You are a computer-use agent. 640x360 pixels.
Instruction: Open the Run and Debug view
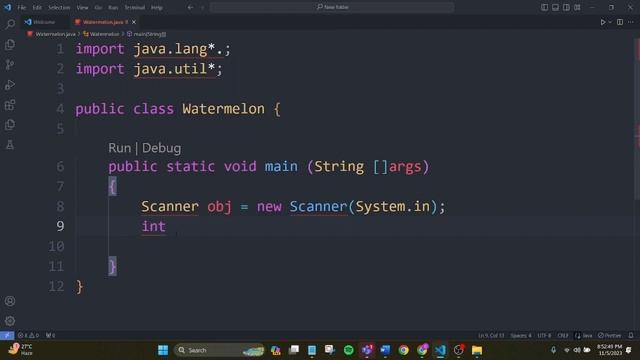(x=10, y=84)
